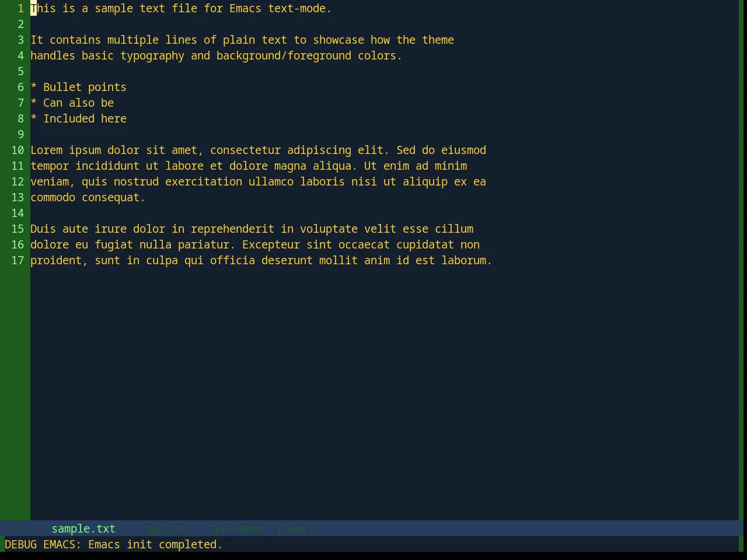Click the "* Can also be" line

tap(72, 103)
